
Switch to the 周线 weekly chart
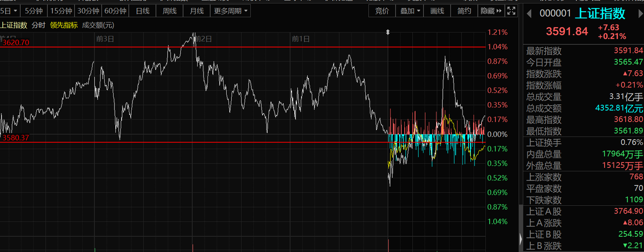tap(169, 11)
